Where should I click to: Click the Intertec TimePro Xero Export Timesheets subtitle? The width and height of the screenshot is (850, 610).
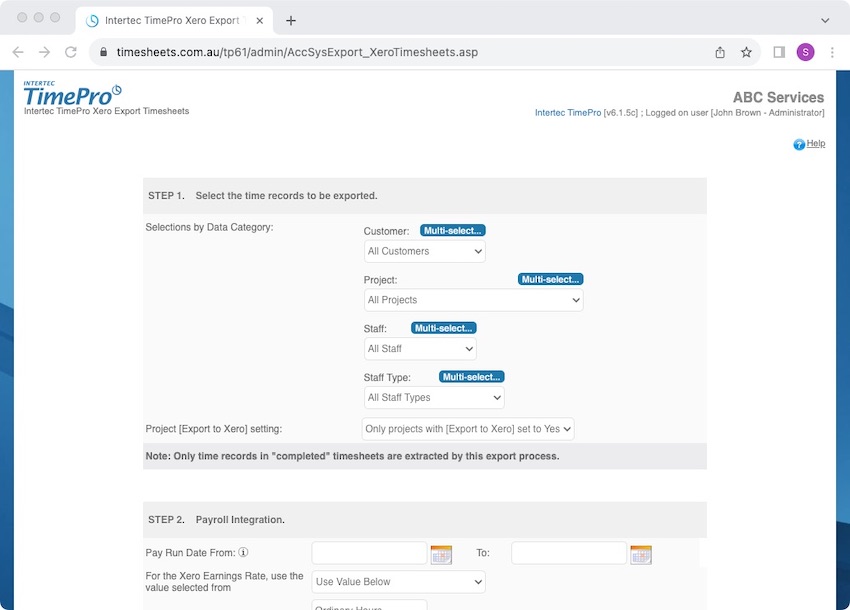click(106, 111)
